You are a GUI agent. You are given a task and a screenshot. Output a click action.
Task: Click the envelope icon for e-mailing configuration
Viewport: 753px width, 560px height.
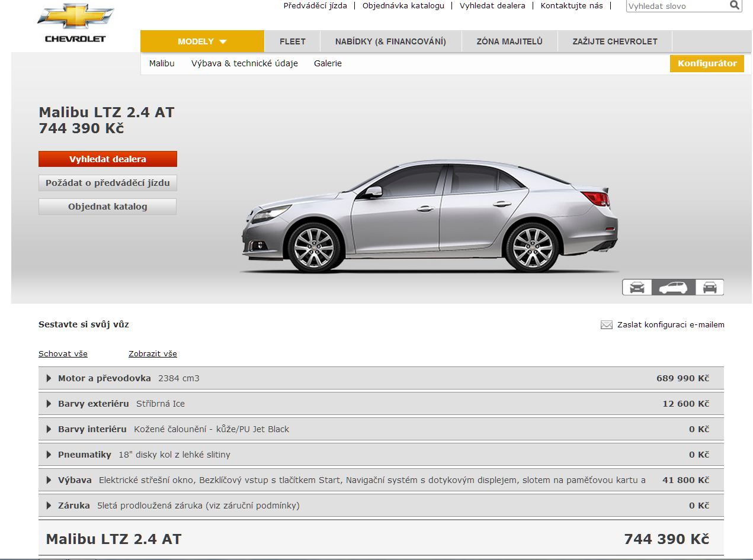click(606, 324)
